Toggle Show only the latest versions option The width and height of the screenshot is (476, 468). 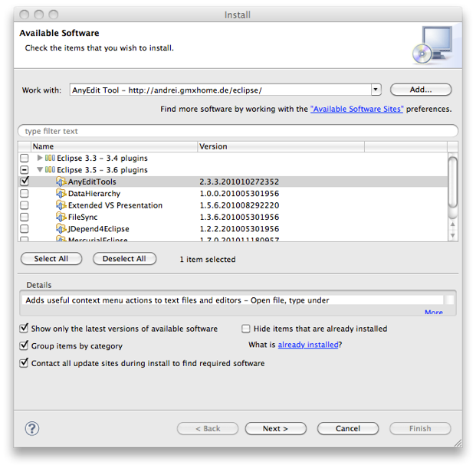(x=24, y=329)
